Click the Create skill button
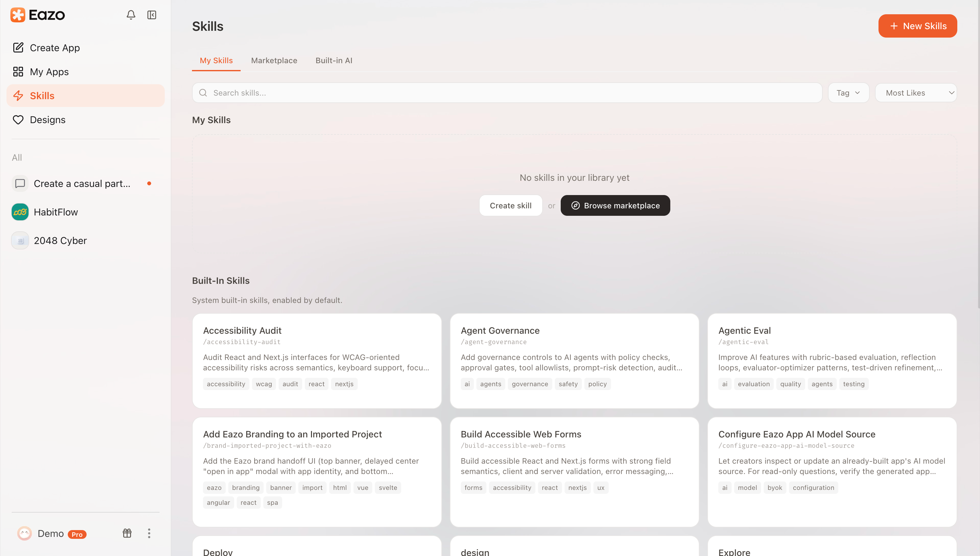980x556 pixels. pos(510,205)
